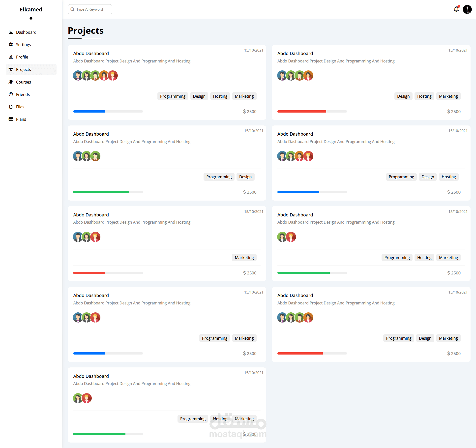This screenshot has width=476, height=448.
Task: Click the lone Marketing tag in third-row card
Action: point(244,258)
